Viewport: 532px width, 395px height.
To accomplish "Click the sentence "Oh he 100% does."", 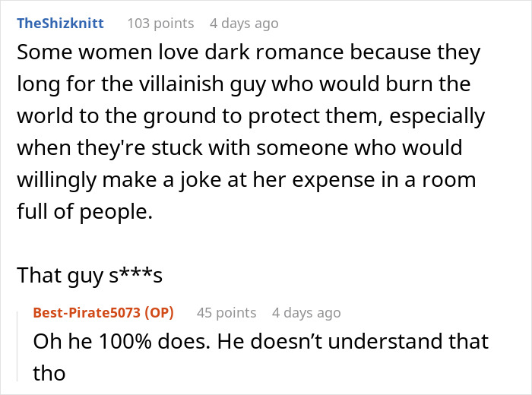I will [x=122, y=342].
